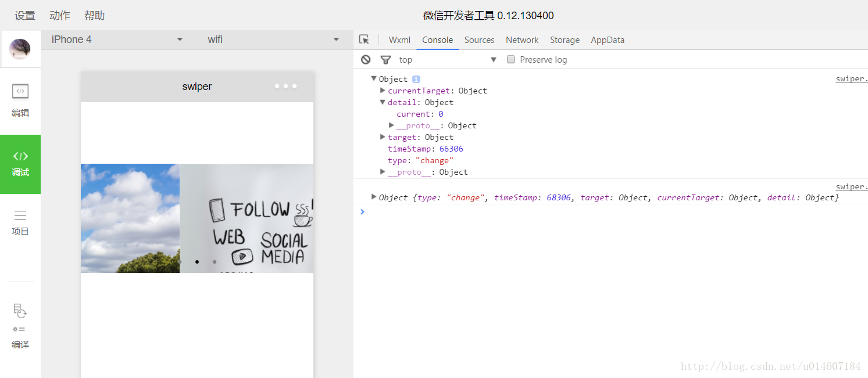868x378 pixels.
Task: Open the 编辑 editor icon
Action: [x=20, y=91]
